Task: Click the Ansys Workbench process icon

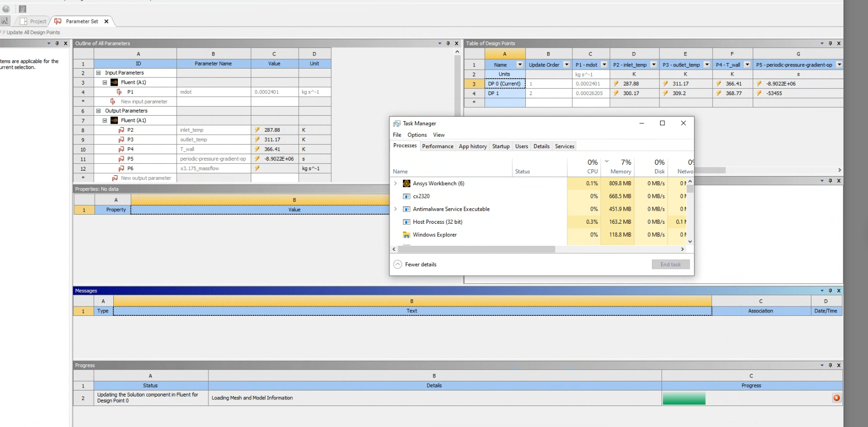Action: tap(406, 184)
